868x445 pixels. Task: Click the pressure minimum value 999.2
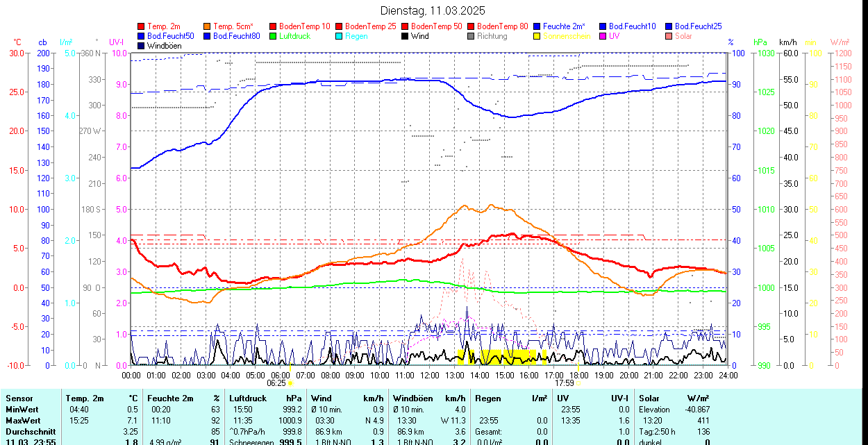292,410
